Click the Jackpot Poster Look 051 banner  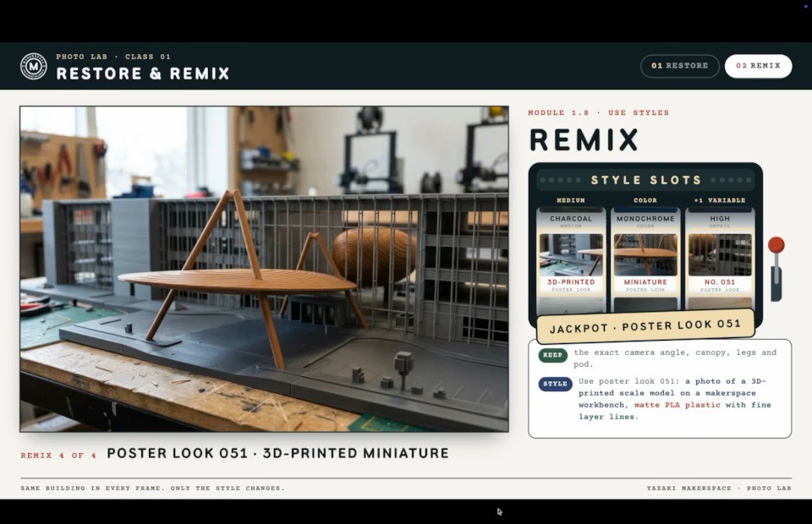[x=645, y=326]
